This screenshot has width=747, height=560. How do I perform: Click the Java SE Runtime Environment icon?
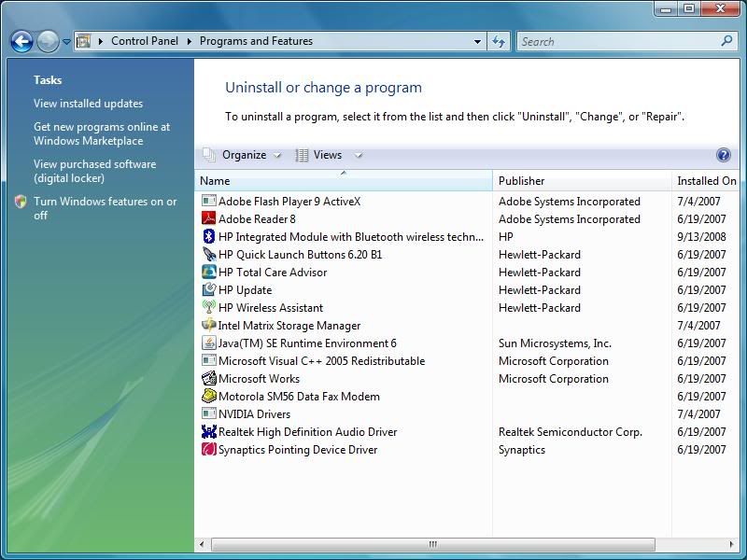pos(208,343)
